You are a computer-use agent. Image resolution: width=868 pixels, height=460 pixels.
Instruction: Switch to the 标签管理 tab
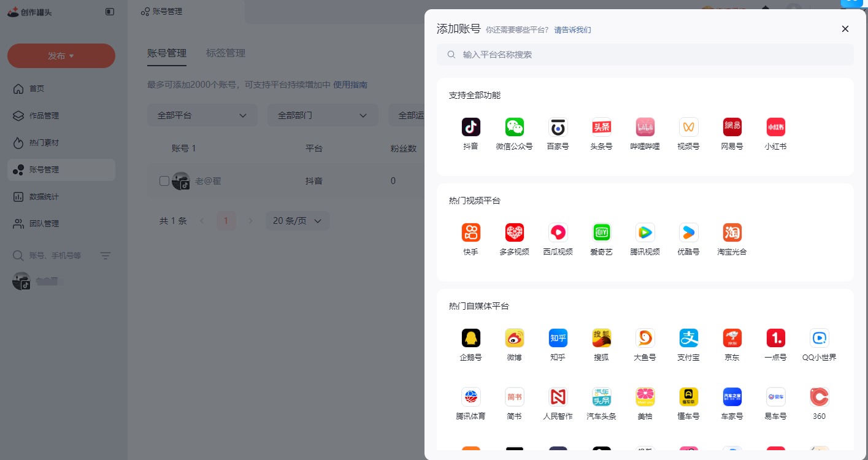[x=226, y=53]
